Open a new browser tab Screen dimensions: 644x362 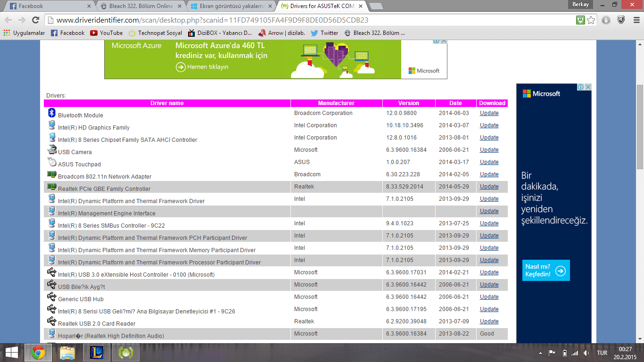pos(376,6)
